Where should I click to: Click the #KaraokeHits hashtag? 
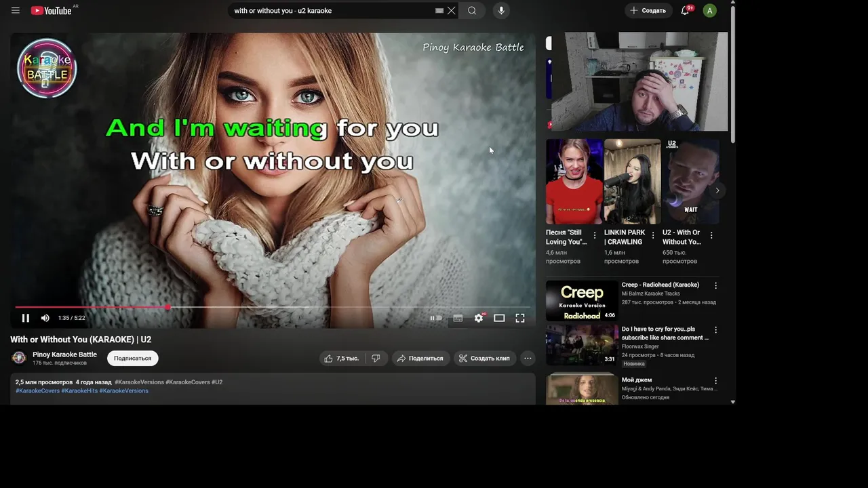79,391
